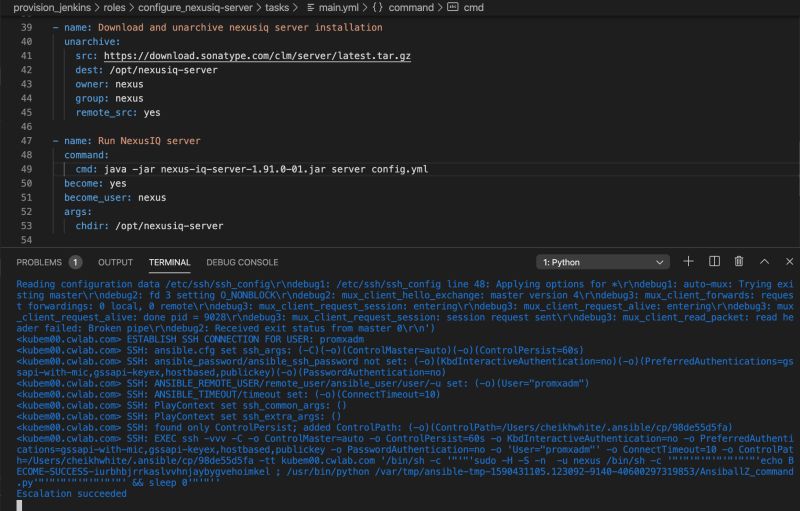
Task: Open the '1: Python' terminal dropdown
Action: point(603,262)
